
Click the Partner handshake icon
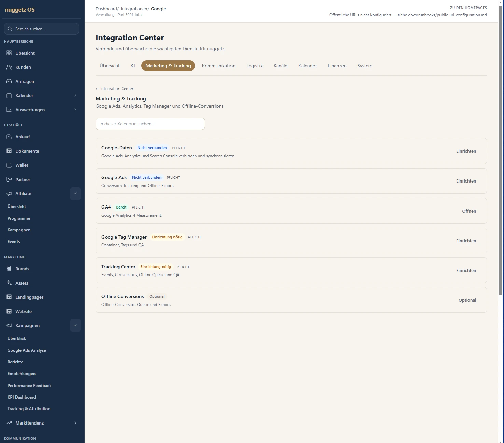click(x=9, y=179)
